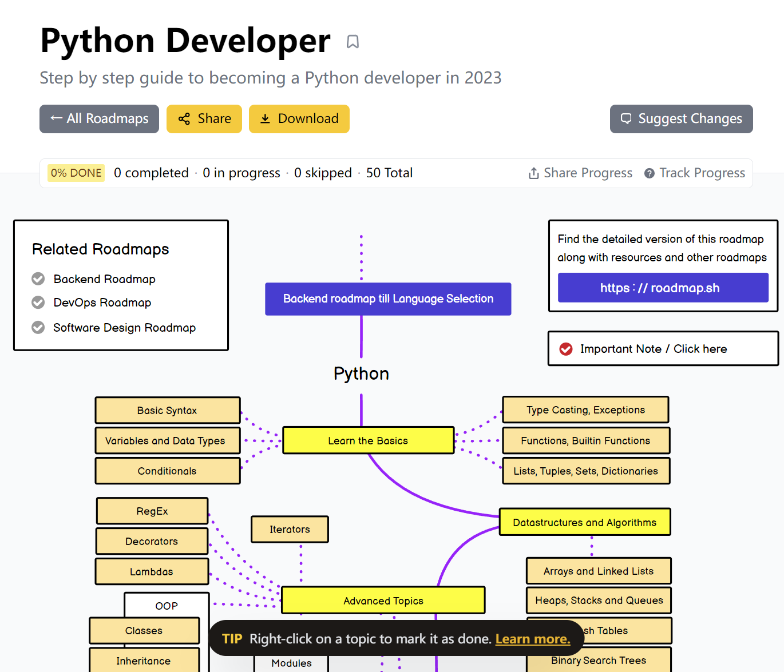Select the Conditionals topic
The width and height of the screenshot is (784, 672).
point(168,471)
